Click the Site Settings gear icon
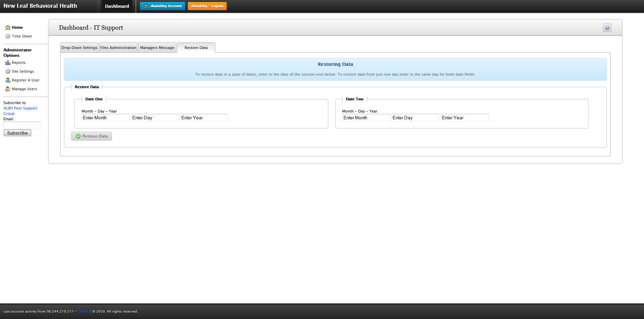The height and width of the screenshot is (319, 644). click(x=7, y=71)
